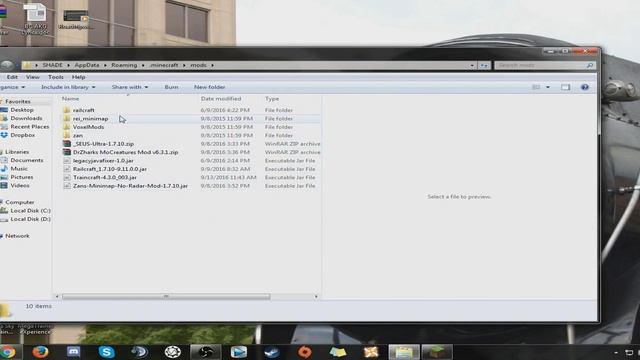Open the Help menu

[78, 77]
